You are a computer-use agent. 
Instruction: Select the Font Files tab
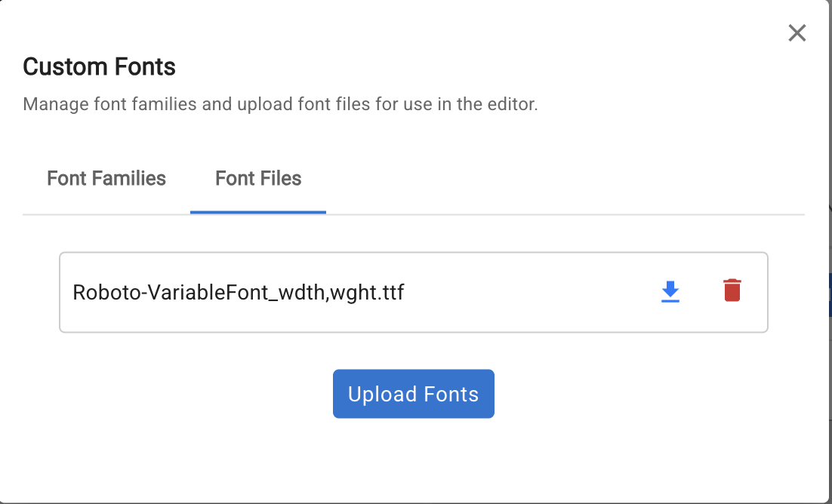[x=258, y=179]
